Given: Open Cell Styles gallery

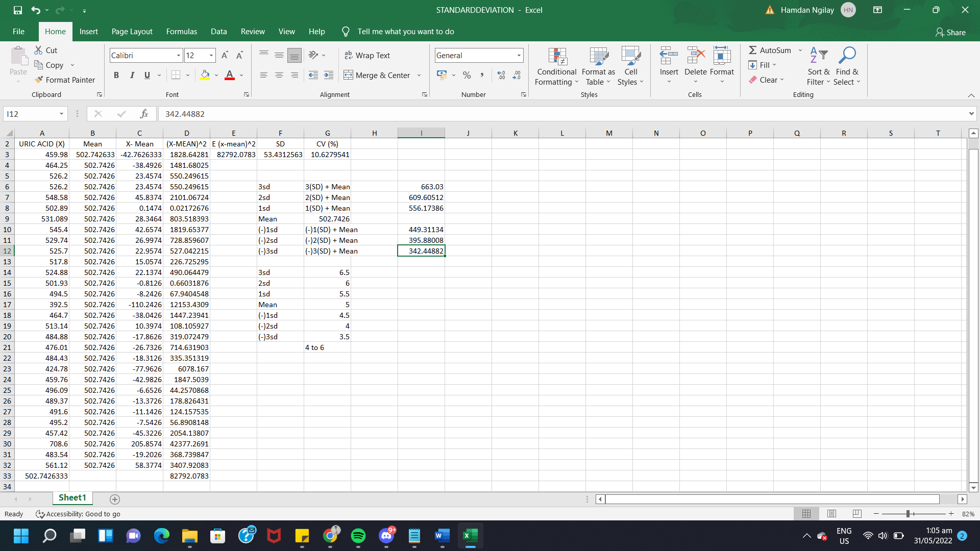Looking at the screenshot, I should [x=631, y=66].
